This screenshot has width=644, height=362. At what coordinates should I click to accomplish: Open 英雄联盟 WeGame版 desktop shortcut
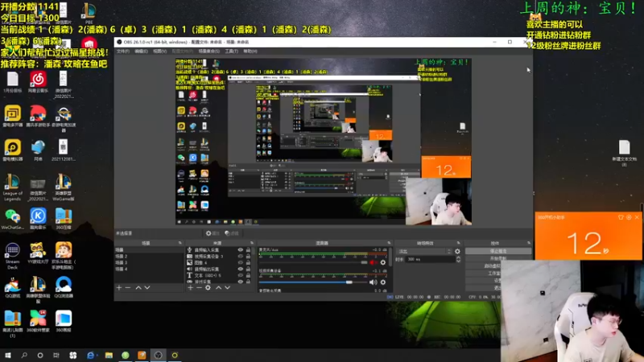pyautogui.click(x=64, y=183)
